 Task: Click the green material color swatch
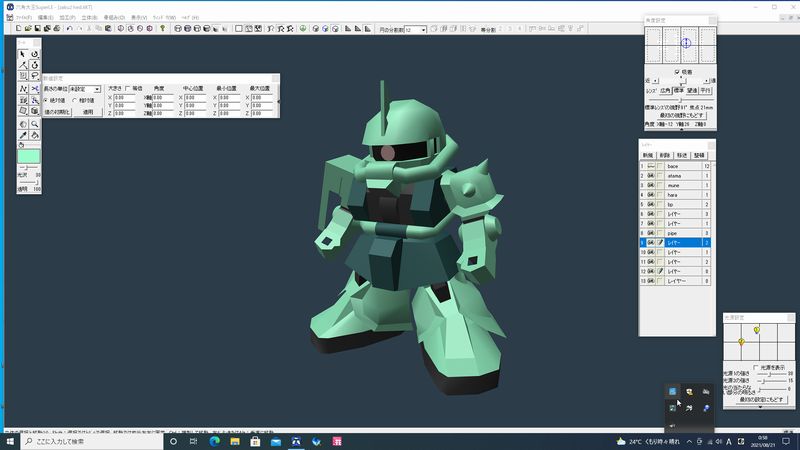coord(29,157)
